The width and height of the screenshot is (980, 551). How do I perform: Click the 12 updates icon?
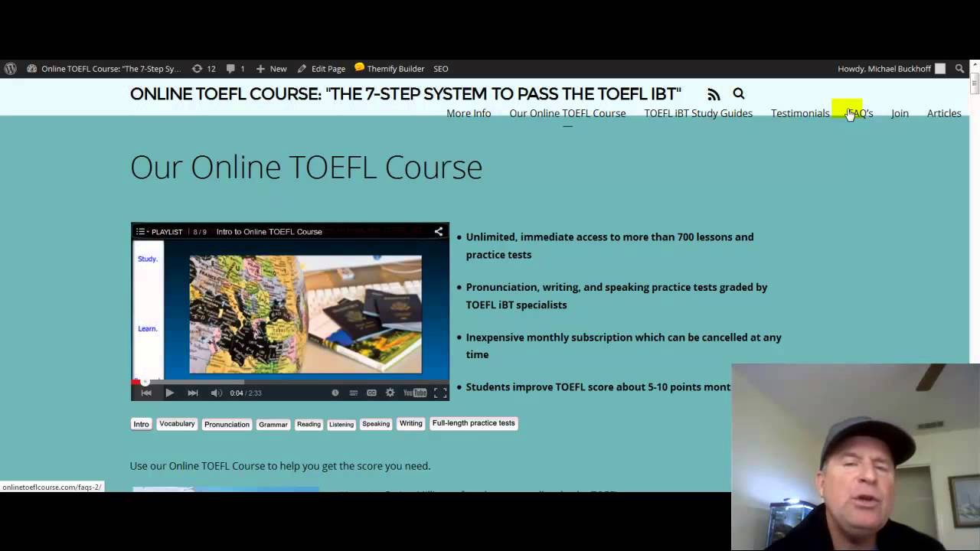(204, 69)
